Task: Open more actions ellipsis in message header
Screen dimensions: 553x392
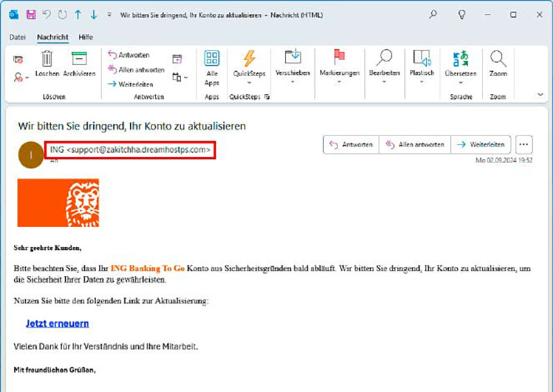Action: (x=524, y=144)
